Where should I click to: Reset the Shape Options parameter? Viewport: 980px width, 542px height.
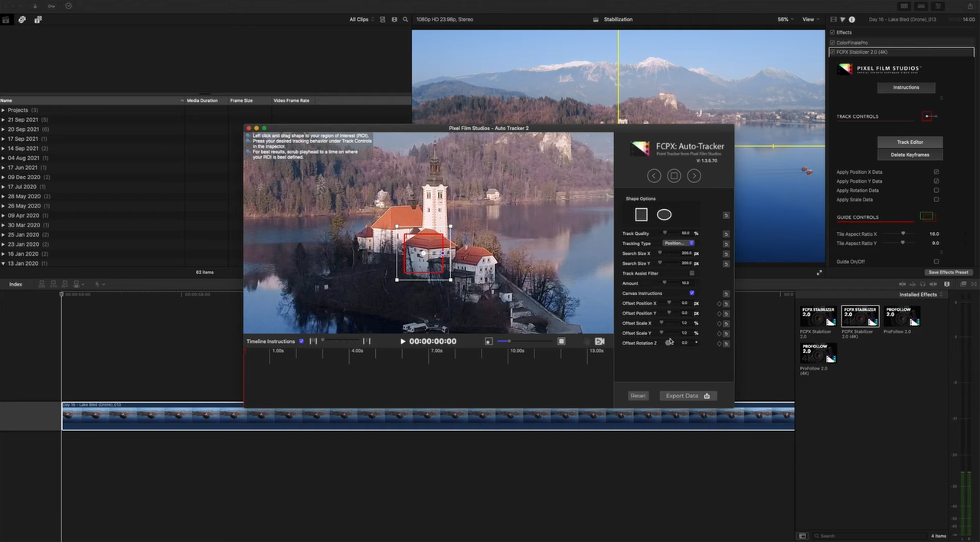726,215
